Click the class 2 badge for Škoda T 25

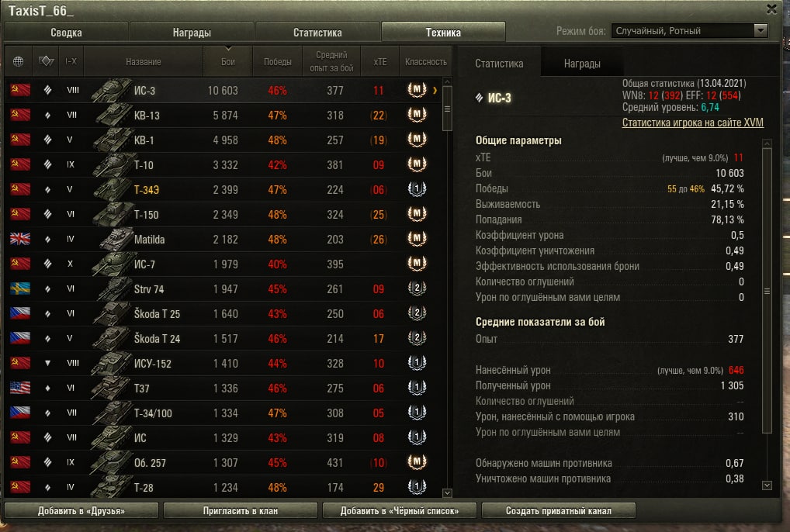coord(417,313)
